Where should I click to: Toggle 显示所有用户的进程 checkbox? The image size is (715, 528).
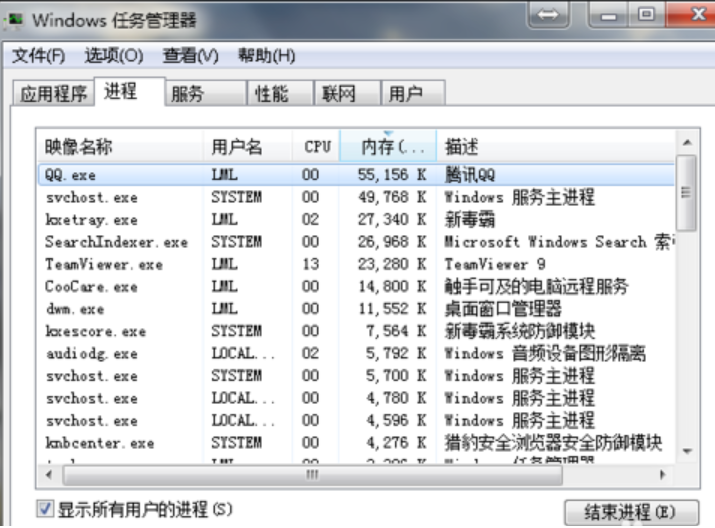click(45, 508)
